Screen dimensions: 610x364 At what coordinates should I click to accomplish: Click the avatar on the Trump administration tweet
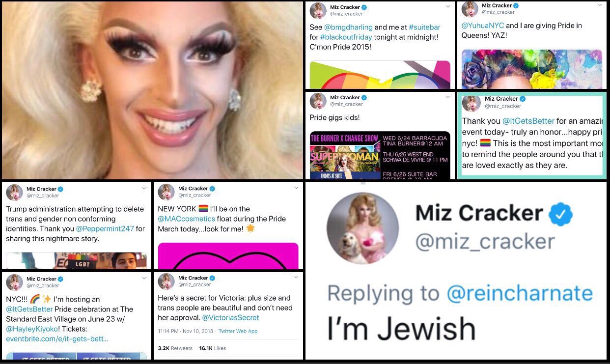[x=14, y=193]
